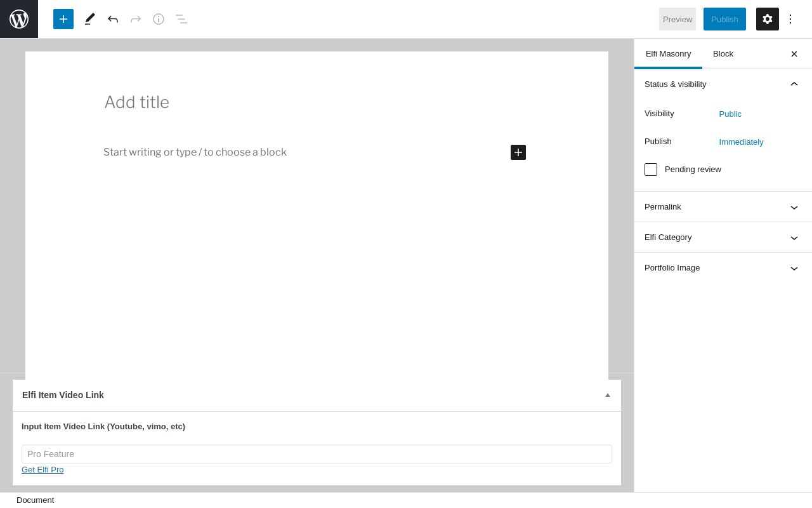Viewport: 812px width, 508px height.
Task: Open the three-dot Options menu
Action: [x=790, y=19]
